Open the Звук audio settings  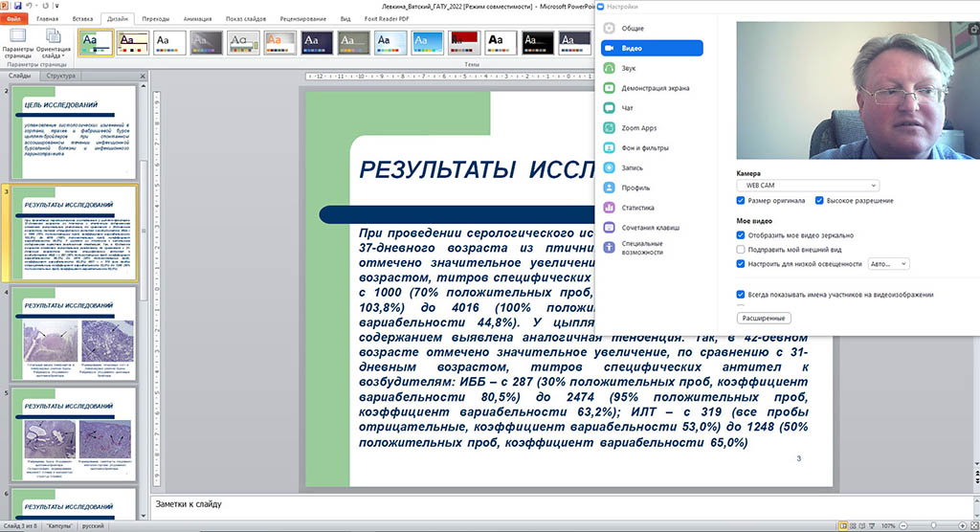(x=652, y=68)
